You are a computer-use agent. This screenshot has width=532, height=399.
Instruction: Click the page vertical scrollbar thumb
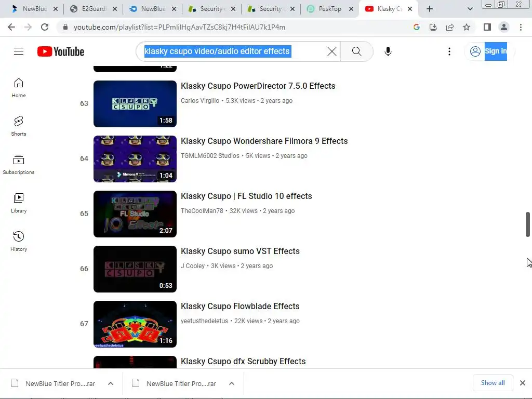[528, 224]
